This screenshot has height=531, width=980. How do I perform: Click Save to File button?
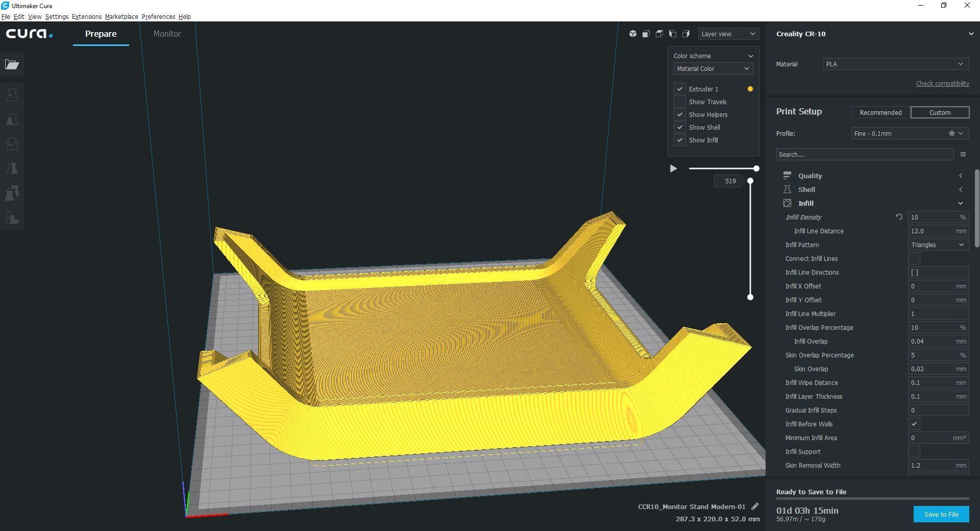tap(941, 514)
